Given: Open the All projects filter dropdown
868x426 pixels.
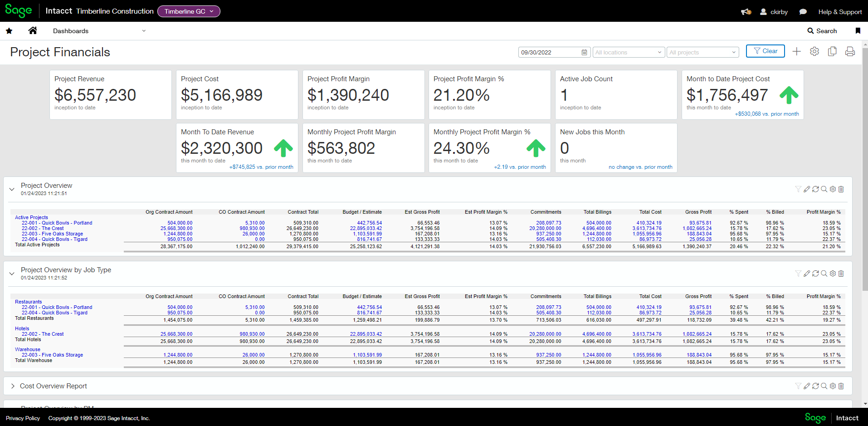Looking at the screenshot, I should click(702, 53).
